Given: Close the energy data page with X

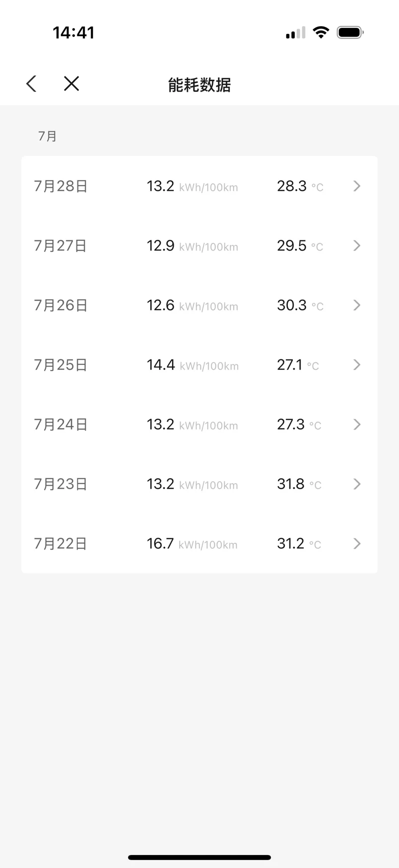Looking at the screenshot, I should tap(71, 83).
